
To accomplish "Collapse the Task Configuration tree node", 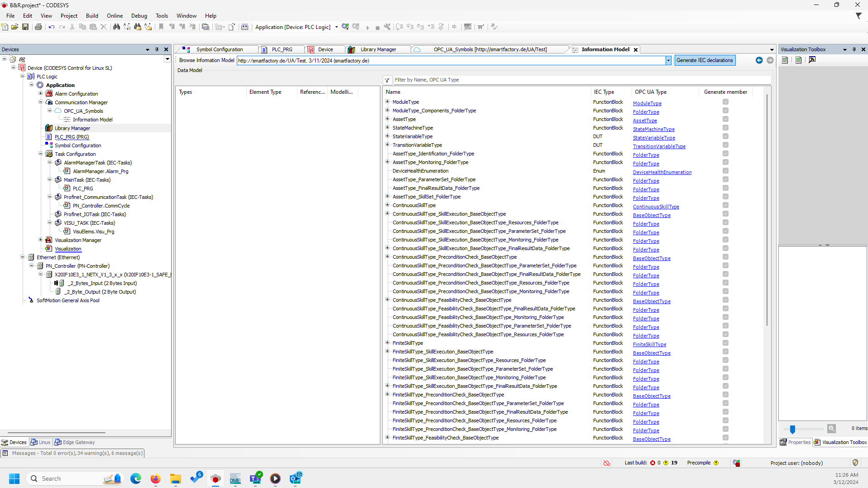I will pyautogui.click(x=41, y=154).
